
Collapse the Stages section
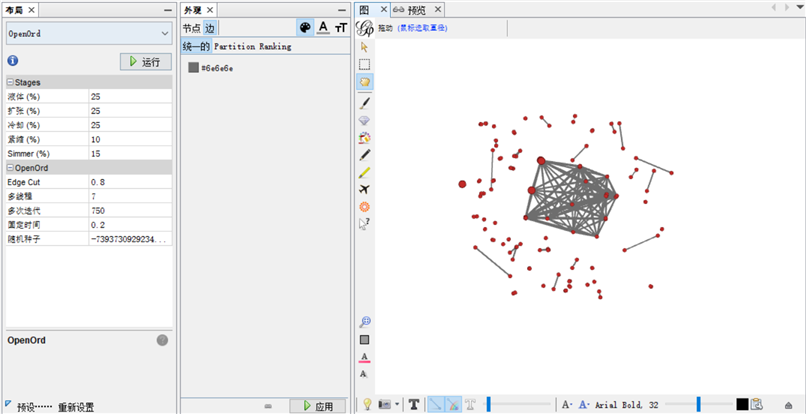point(10,82)
